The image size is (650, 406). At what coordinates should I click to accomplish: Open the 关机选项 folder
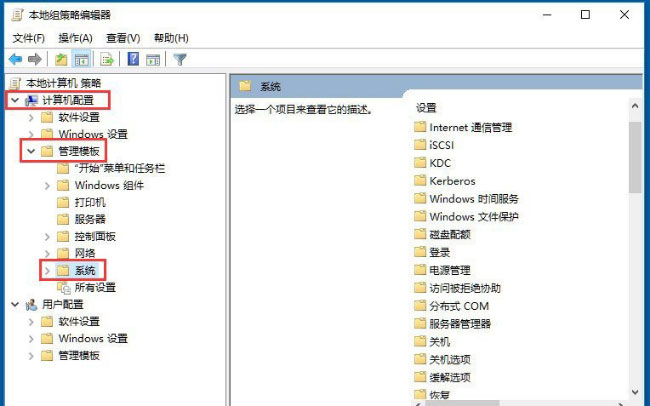[442, 360]
